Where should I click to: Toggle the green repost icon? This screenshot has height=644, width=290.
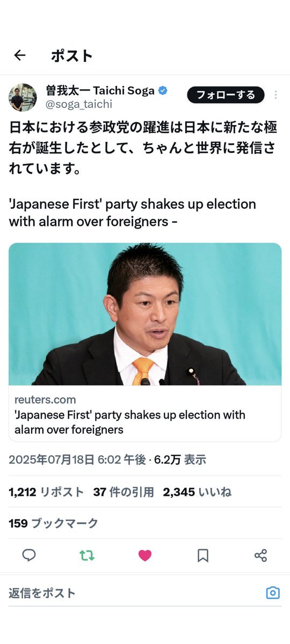(x=87, y=555)
